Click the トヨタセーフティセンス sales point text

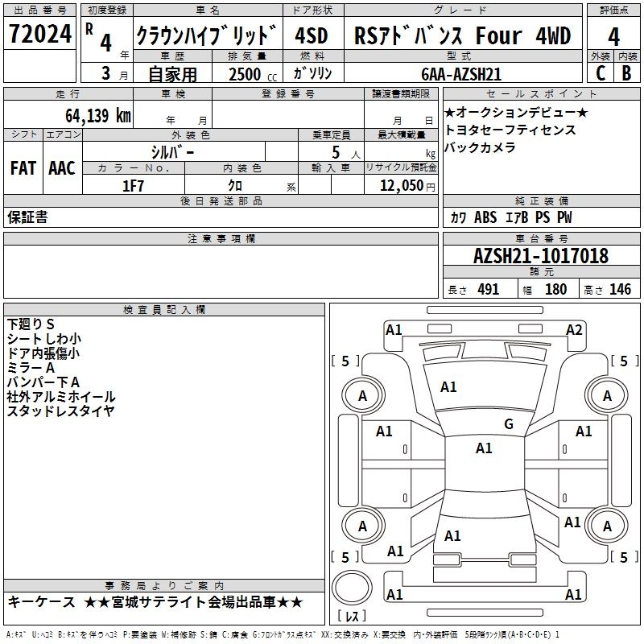pos(510,130)
